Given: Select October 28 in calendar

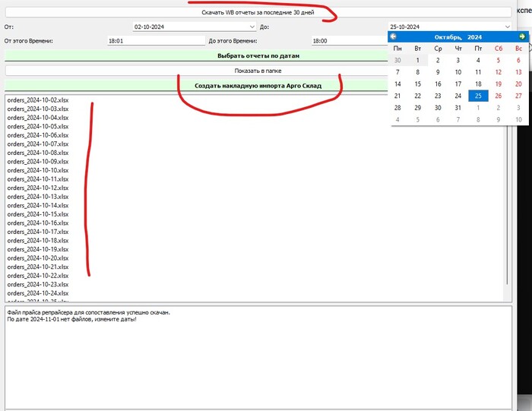Looking at the screenshot, I should pyautogui.click(x=397, y=108).
